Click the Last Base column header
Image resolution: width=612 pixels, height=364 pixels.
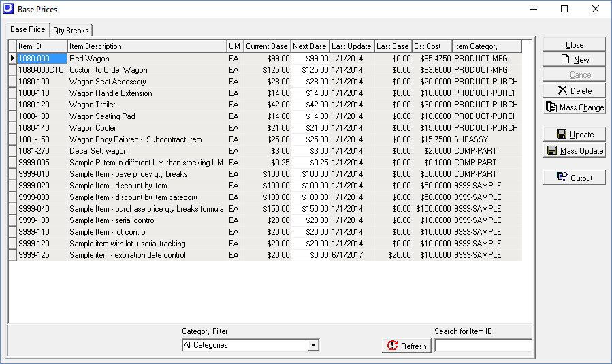[x=393, y=46]
